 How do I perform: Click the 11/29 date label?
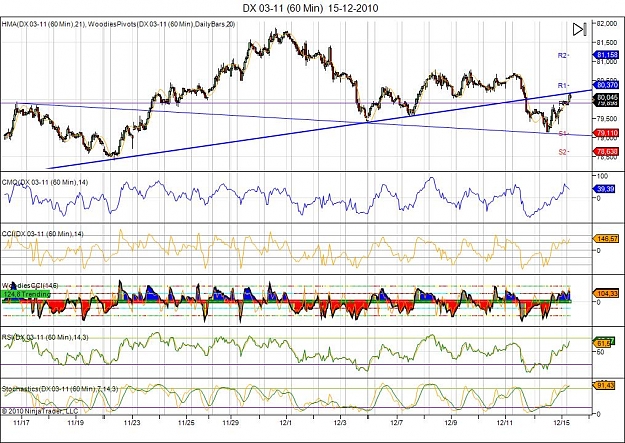pos(230,422)
